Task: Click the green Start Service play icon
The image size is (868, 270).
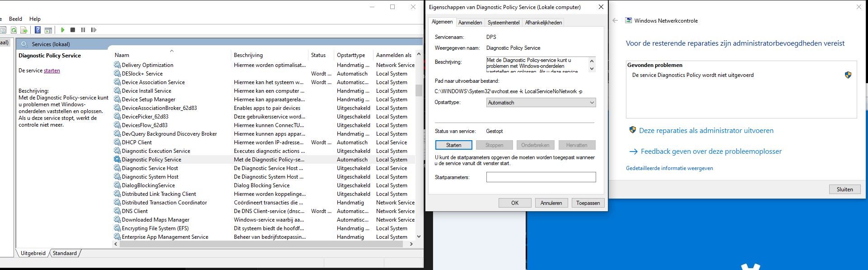Action: tap(62, 30)
